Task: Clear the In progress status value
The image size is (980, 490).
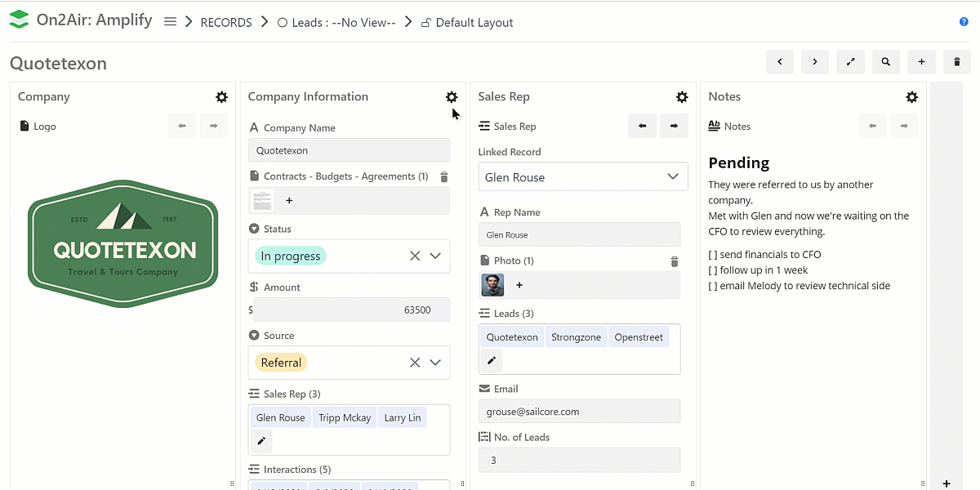Action: (415, 256)
